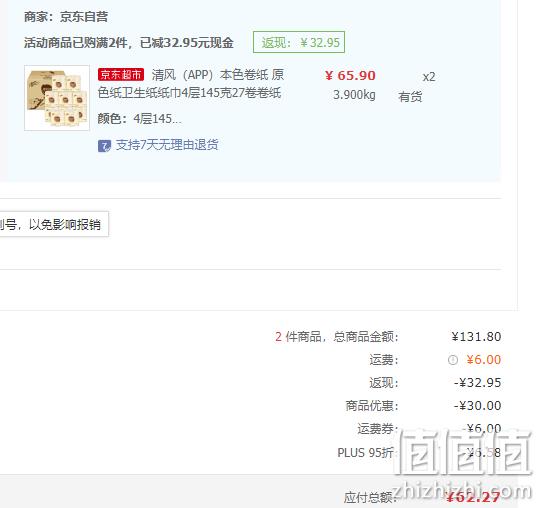Click the red ¥65.90 item price
541x508 pixels.
click(350, 76)
